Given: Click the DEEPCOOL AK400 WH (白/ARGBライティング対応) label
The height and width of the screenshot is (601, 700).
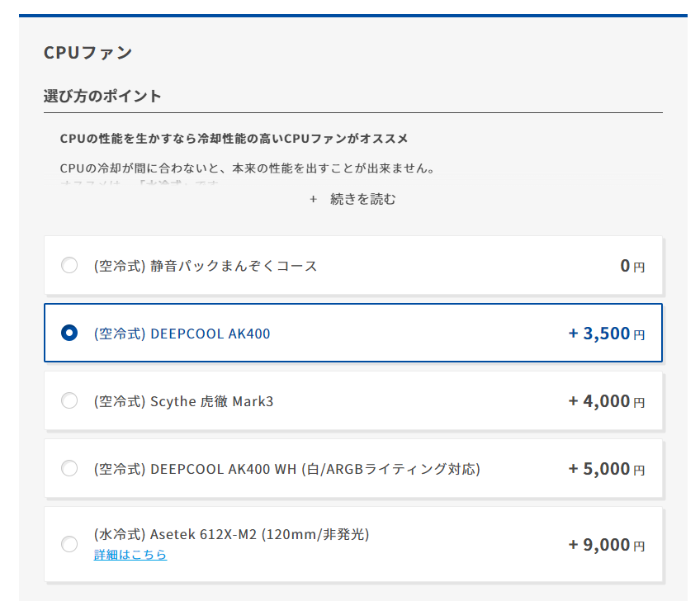Looking at the screenshot, I should [x=287, y=469].
